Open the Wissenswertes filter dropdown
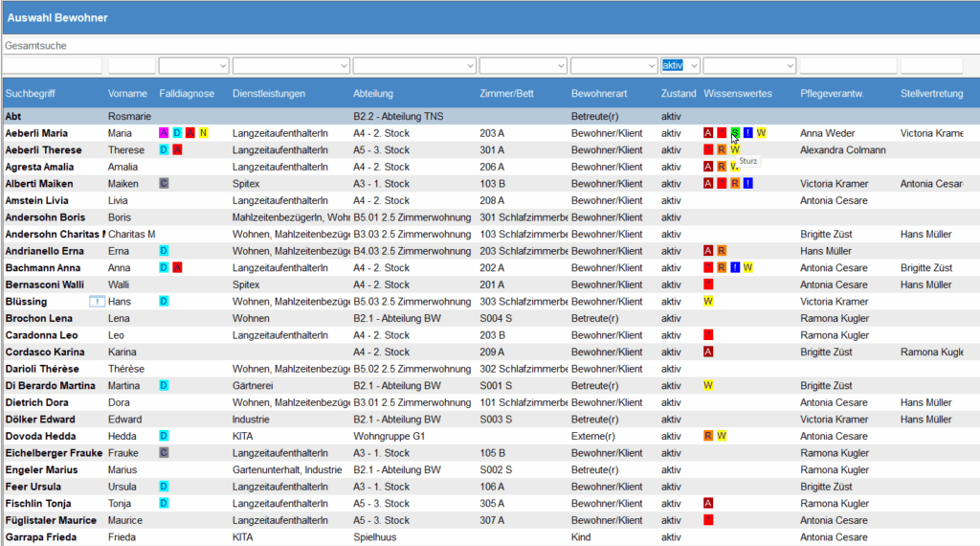This screenshot has height=546, width=980. [748, 65]
